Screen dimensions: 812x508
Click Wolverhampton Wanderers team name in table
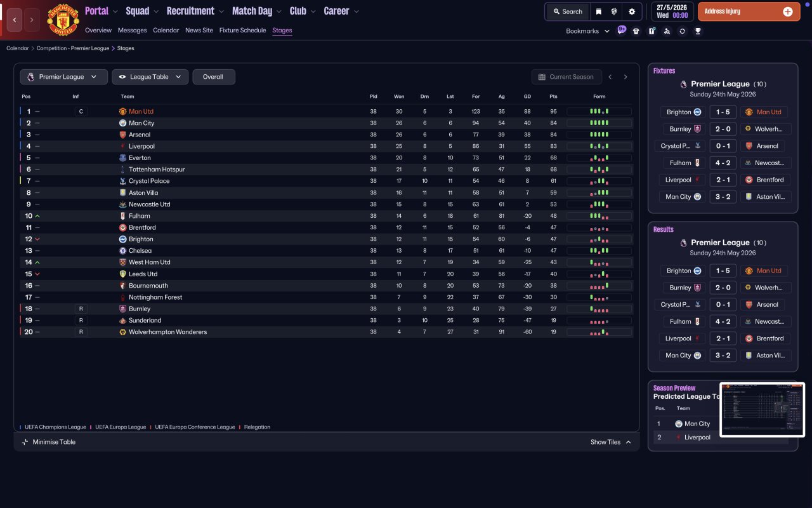tap(167, 332)
